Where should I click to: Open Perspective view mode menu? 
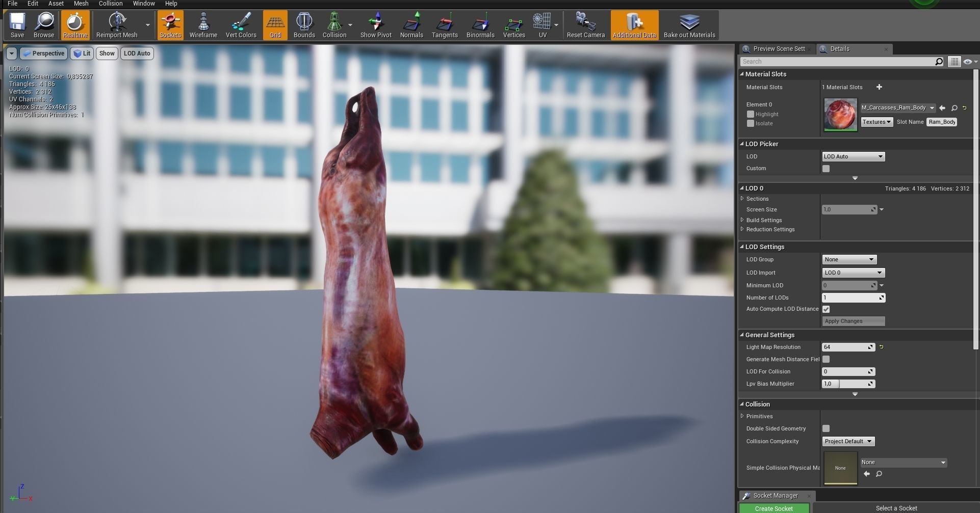(43, 53)
